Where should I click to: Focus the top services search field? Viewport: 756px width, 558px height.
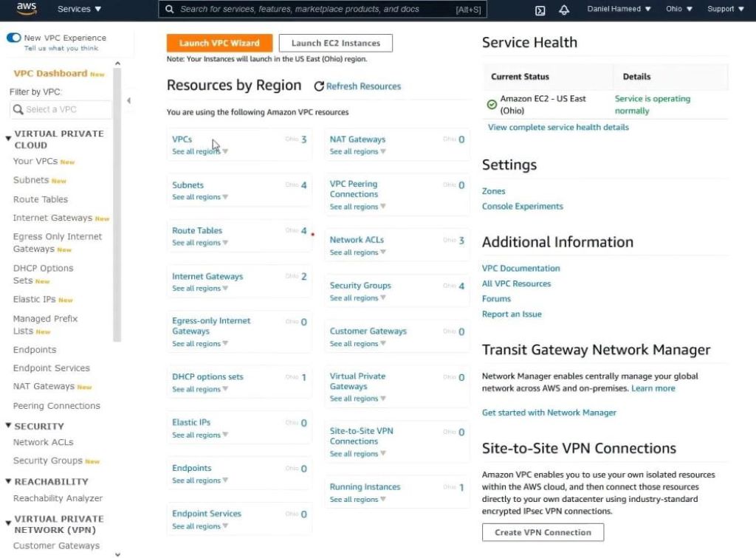pyautogui.click(x=323, y=9)
